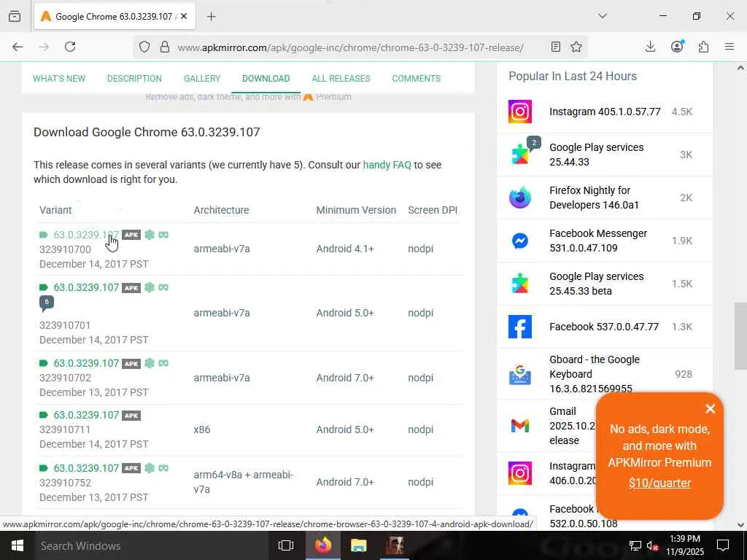Select Android 4.1+ minimum version text
The width and height of the screenshot is (747, 560).
click(x=345, y=249)
